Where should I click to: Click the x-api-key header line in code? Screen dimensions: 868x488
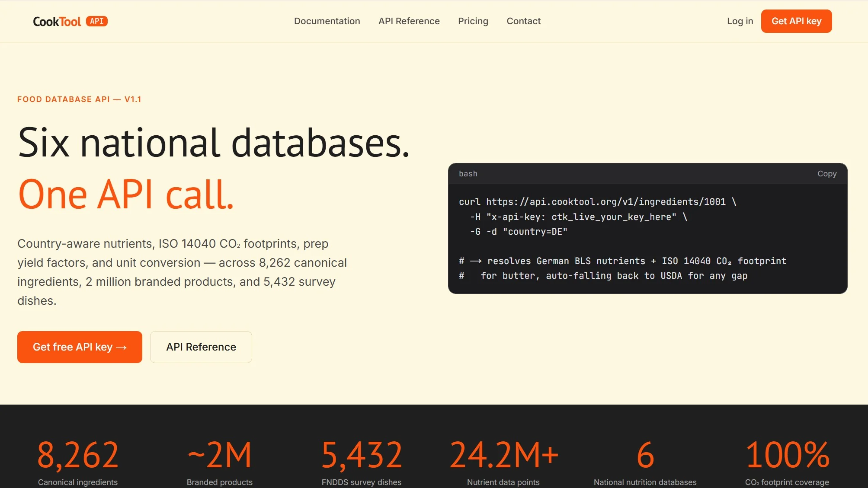point(579,217)
